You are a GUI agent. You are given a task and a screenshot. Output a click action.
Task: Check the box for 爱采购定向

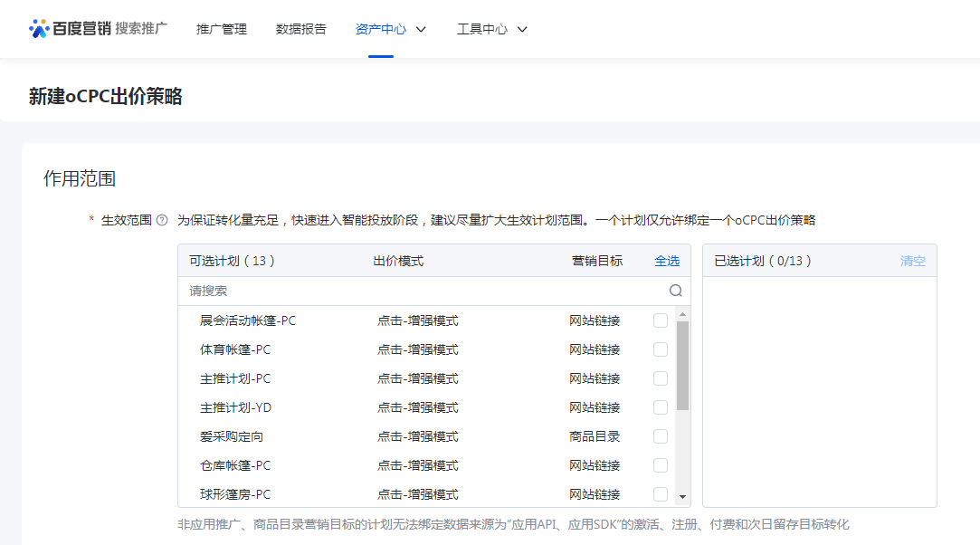[x=661, y=436]
